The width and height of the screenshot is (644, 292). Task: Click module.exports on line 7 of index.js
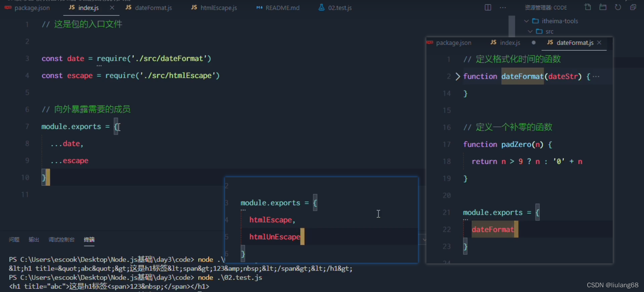tap(71, 127)
